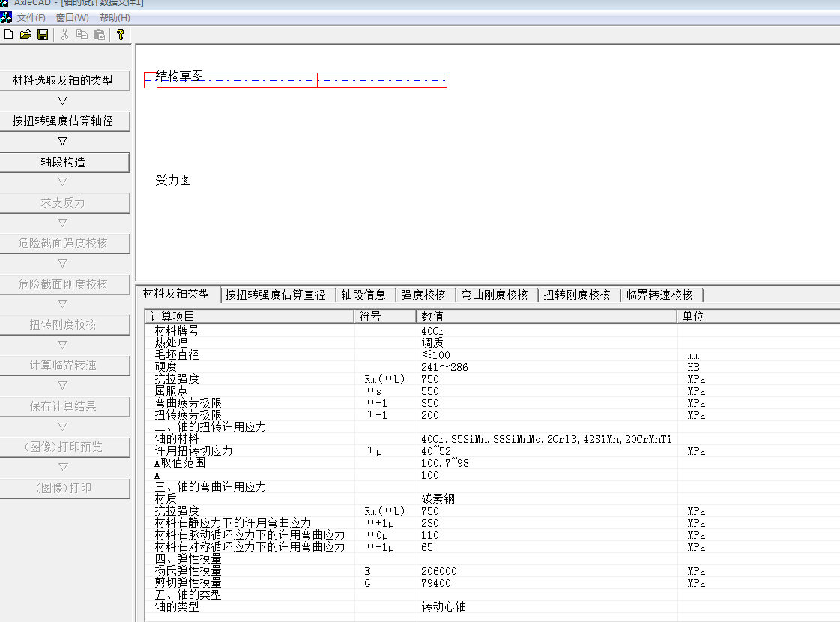Image resolution: width=840 pixels, height=622 pixels.
Task: Click the 轴段构造 button
Action: pyautogui.click(x=63, y=162)
